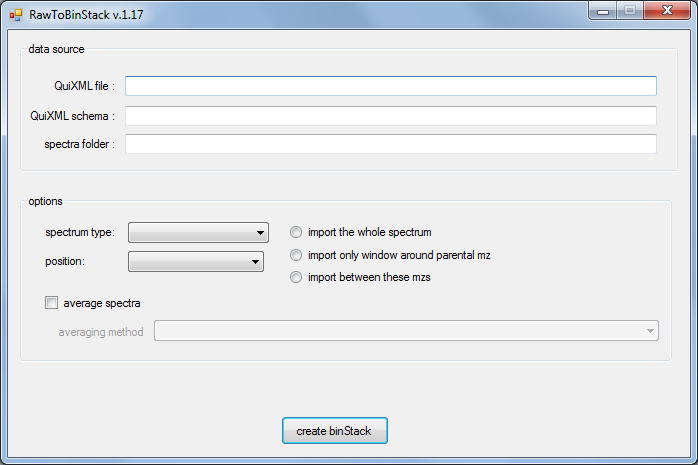Screen dimensions: 698x465
Task: Click the options group label
Action: [45, 201]
